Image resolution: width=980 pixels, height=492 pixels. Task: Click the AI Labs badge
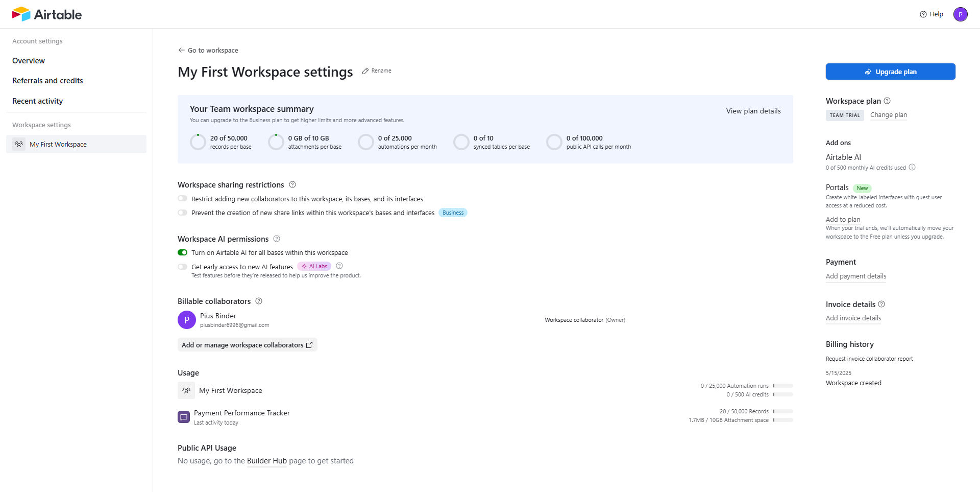pyautogui.click(x=314, y=266)
